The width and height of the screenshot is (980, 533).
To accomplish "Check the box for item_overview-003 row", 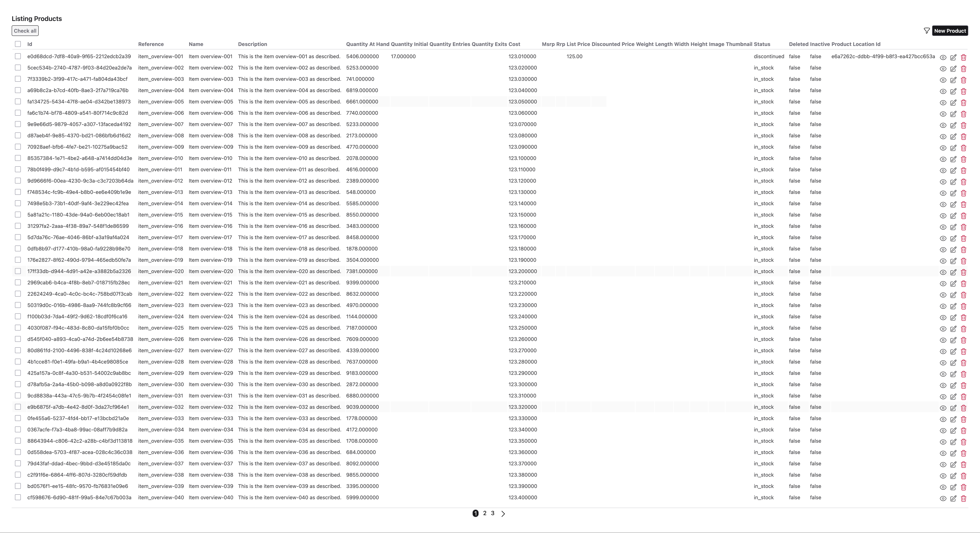I will (18, 79).
